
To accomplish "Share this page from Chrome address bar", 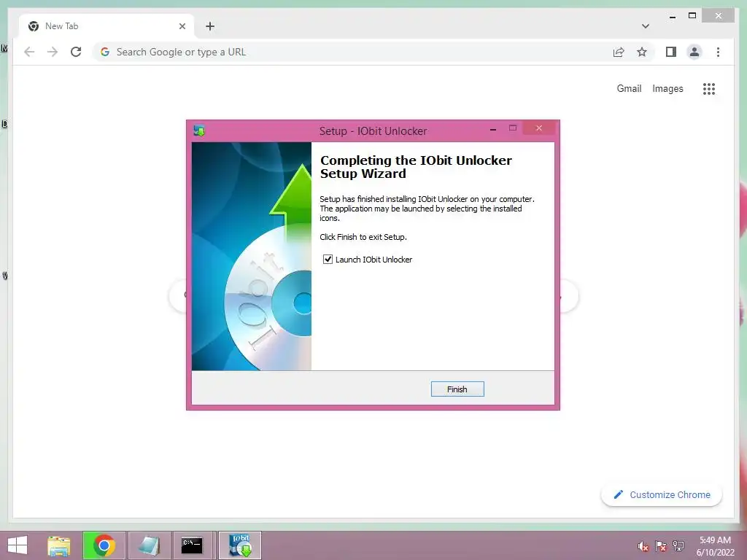I will tap(619, 52).
